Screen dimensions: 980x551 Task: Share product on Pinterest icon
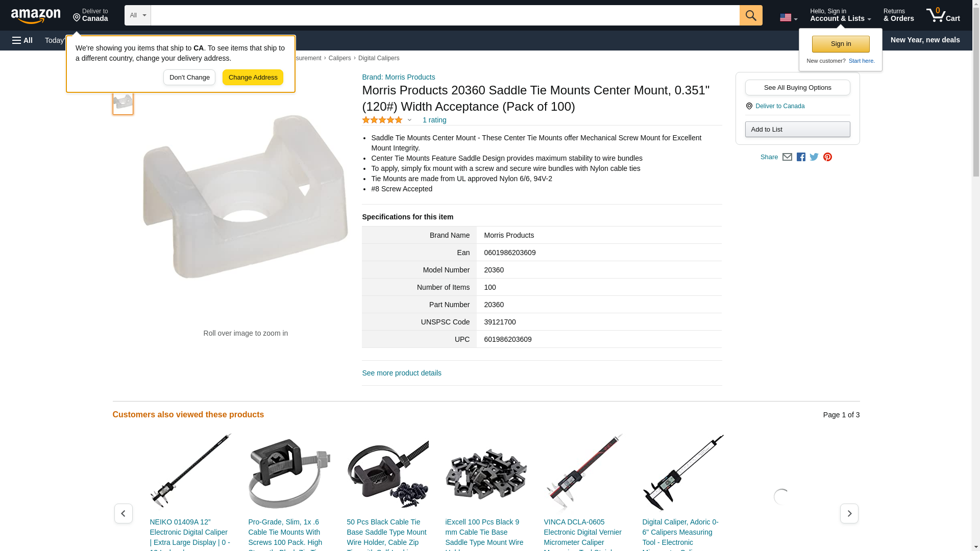coord(827,157)
